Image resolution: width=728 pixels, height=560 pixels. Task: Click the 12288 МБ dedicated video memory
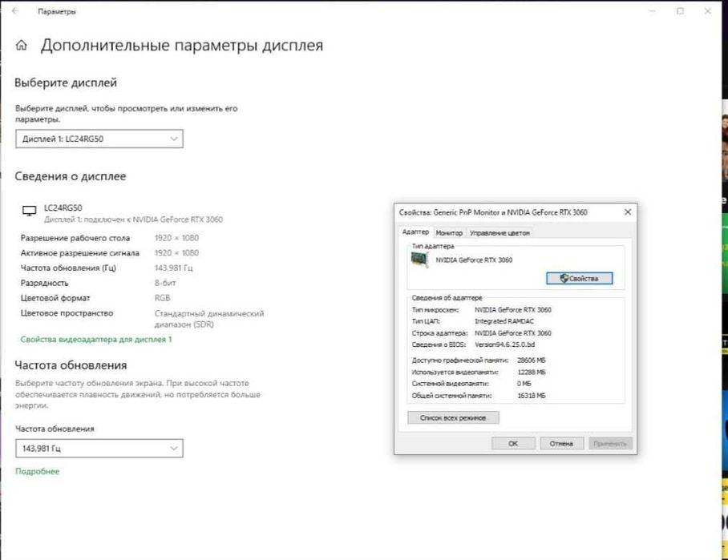click(531, 372)
